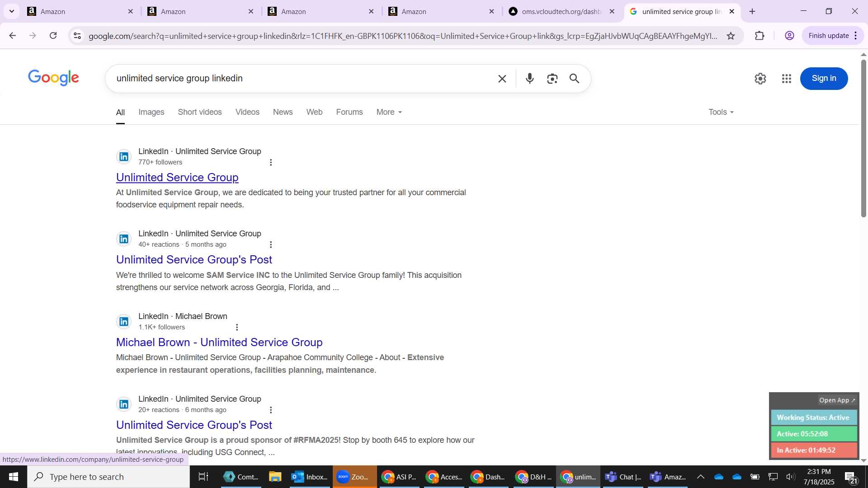The height and width of the screenshot is (488, 868).
Task: Switch to Web results tab
Action: click(314, 112)
